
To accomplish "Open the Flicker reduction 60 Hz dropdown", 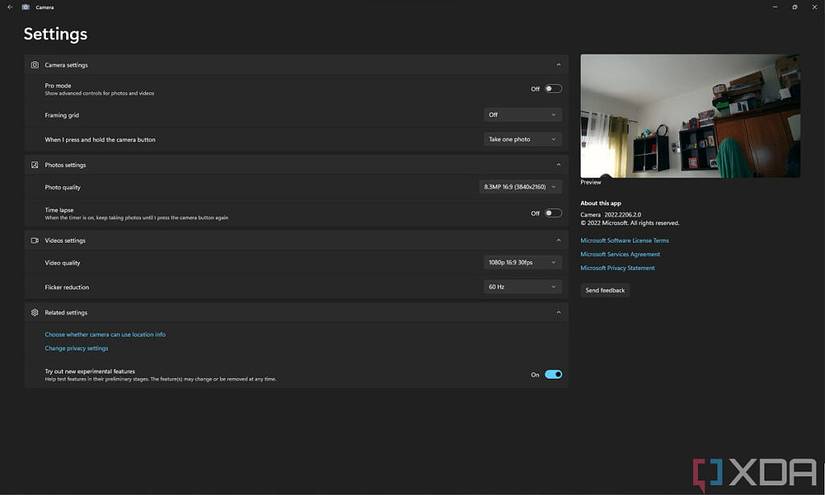I will 522,287.
